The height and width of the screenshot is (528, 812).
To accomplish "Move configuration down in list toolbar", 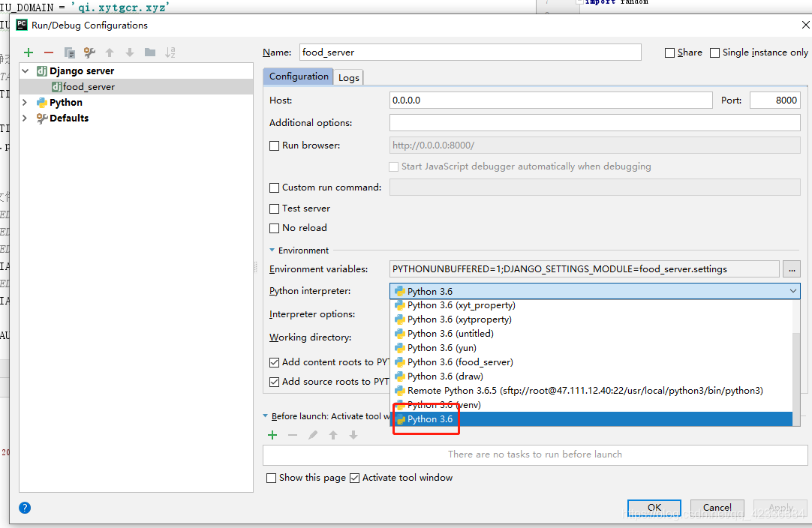I will pos(130,52).
